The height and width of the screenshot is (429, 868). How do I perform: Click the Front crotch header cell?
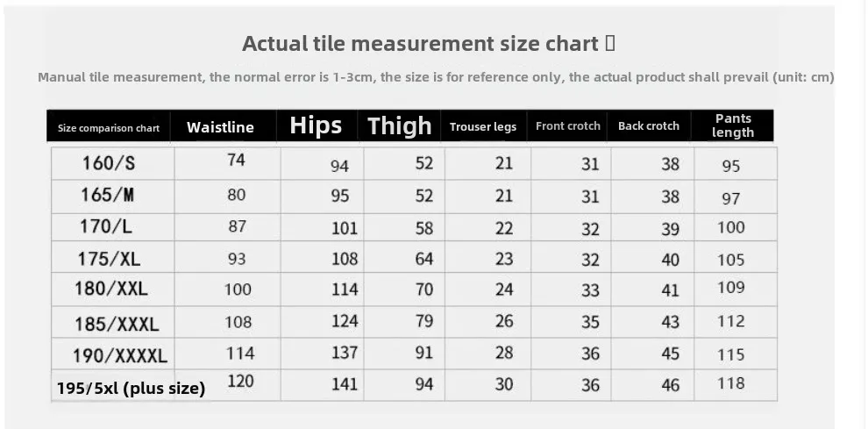[568, 125]
